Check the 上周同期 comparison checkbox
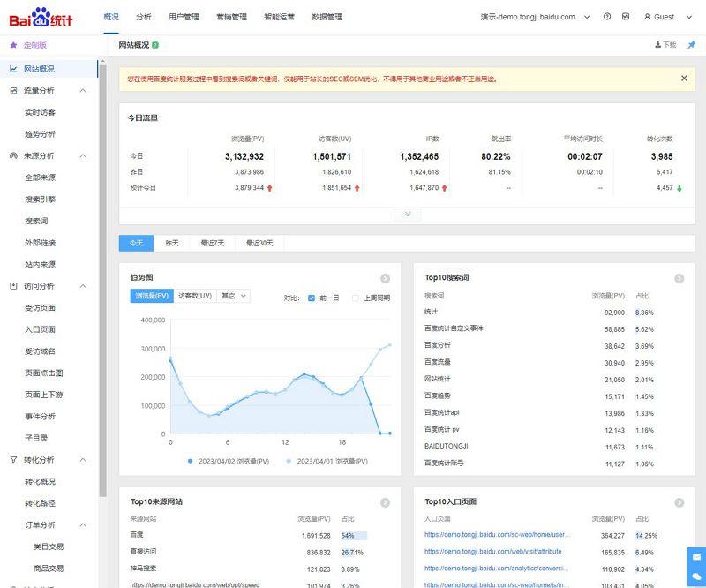706x588 pixels. tap(356, 298)
